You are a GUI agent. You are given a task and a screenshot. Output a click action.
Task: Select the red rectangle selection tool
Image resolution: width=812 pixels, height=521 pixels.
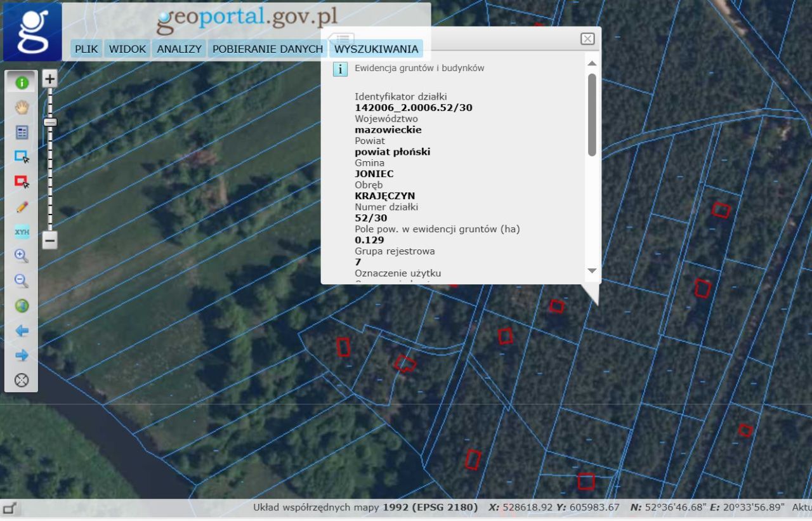(22, 181)
